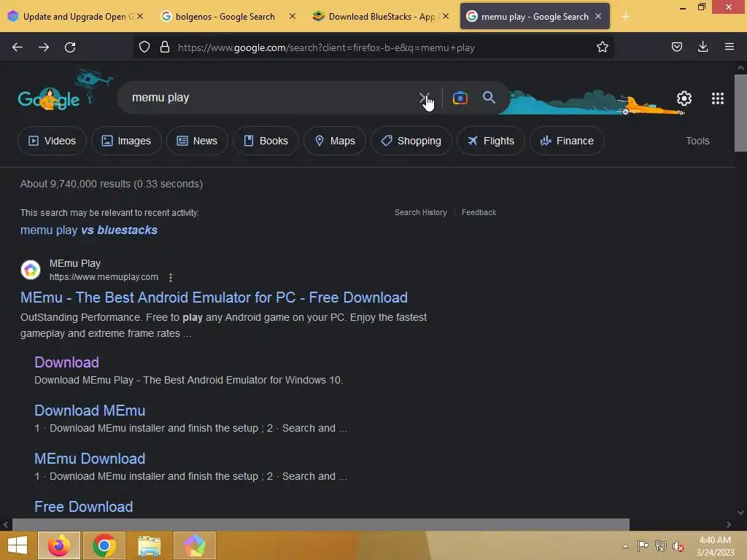Go back to the previous page
The image size is (747, 560).
18,47
